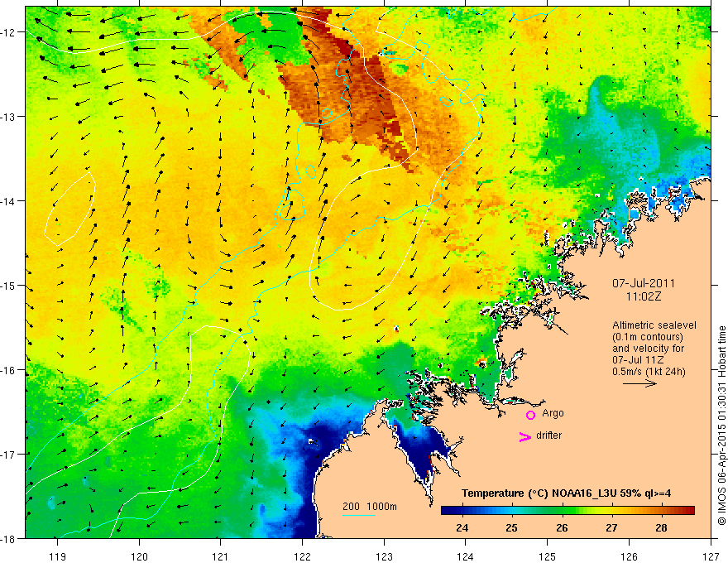Click the latitude axis label -15

[9, 285]
